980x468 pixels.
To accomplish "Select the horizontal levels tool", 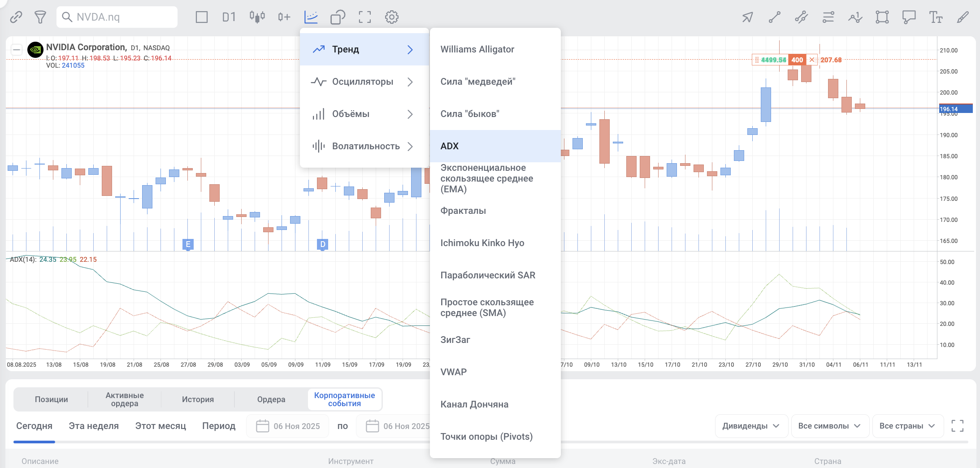I will point(828,17).
